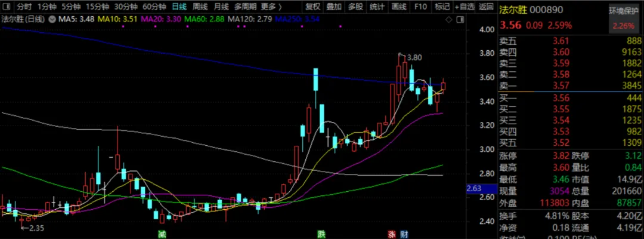Click the red 涨 event marker
Screen dimensions: 644x239
pos(391,234)
